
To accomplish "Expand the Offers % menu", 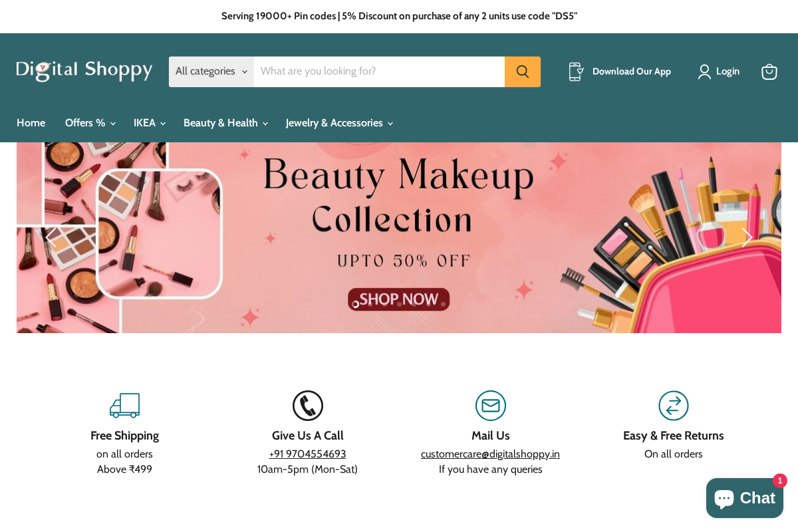I will [x=90, y=122].
